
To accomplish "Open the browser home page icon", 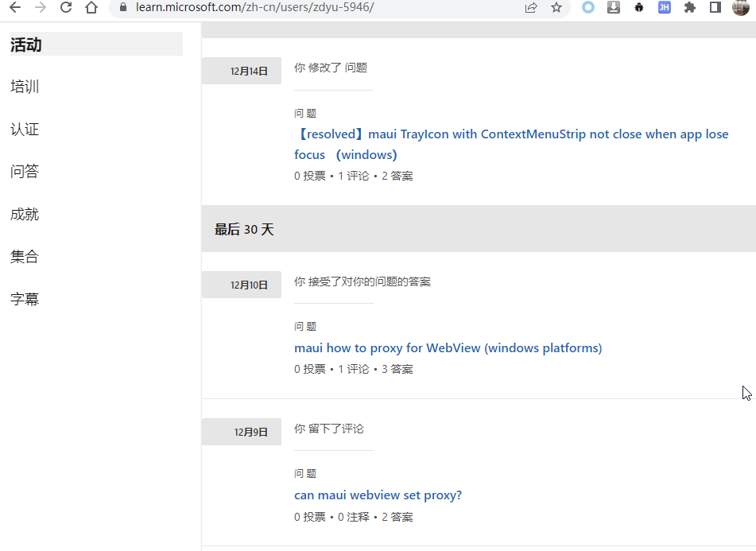I will [91, 7].
